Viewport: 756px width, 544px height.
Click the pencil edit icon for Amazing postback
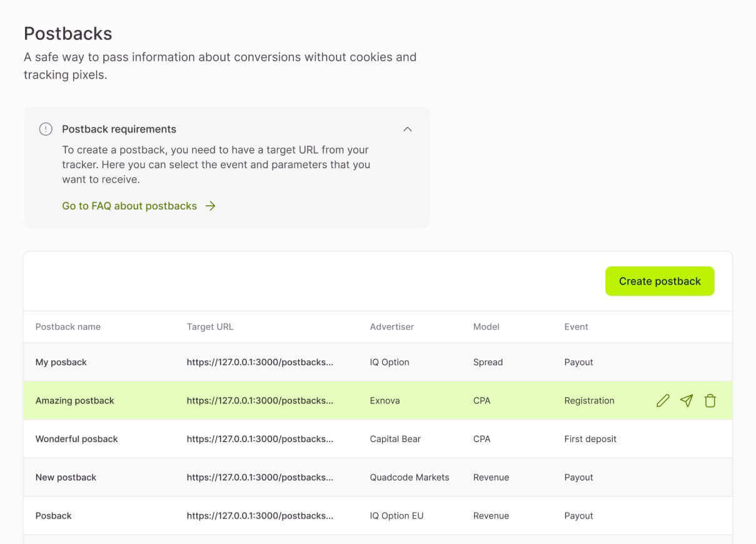tap(663, 401)
